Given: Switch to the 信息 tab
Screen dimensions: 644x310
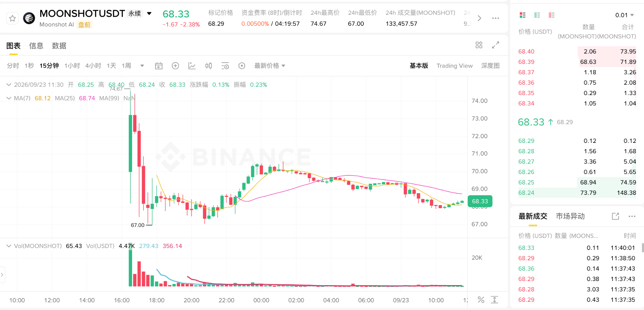Looking at the screenshot, I should coord(36,46).
